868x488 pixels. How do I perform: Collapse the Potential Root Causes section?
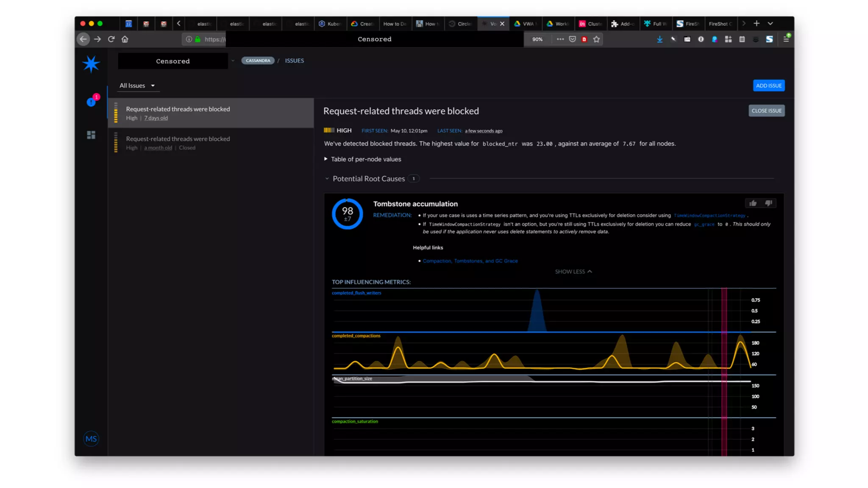[369, 179]
